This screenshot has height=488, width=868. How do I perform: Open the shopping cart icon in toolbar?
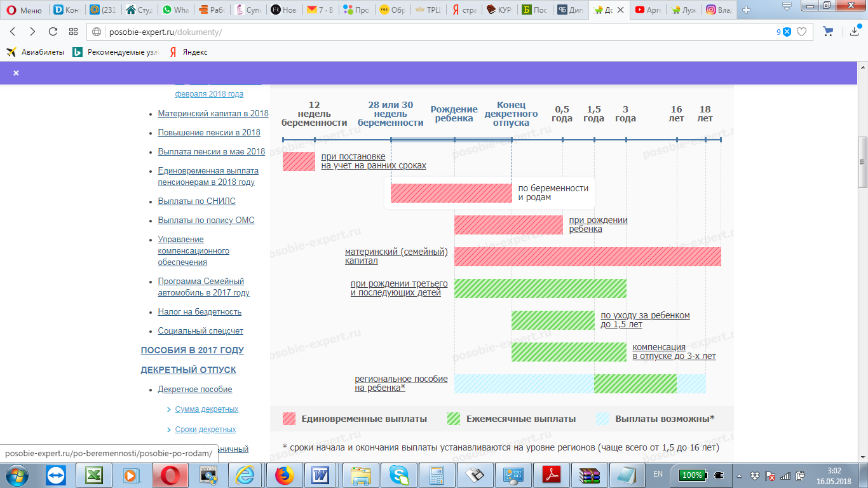click(x=828, y=32)
